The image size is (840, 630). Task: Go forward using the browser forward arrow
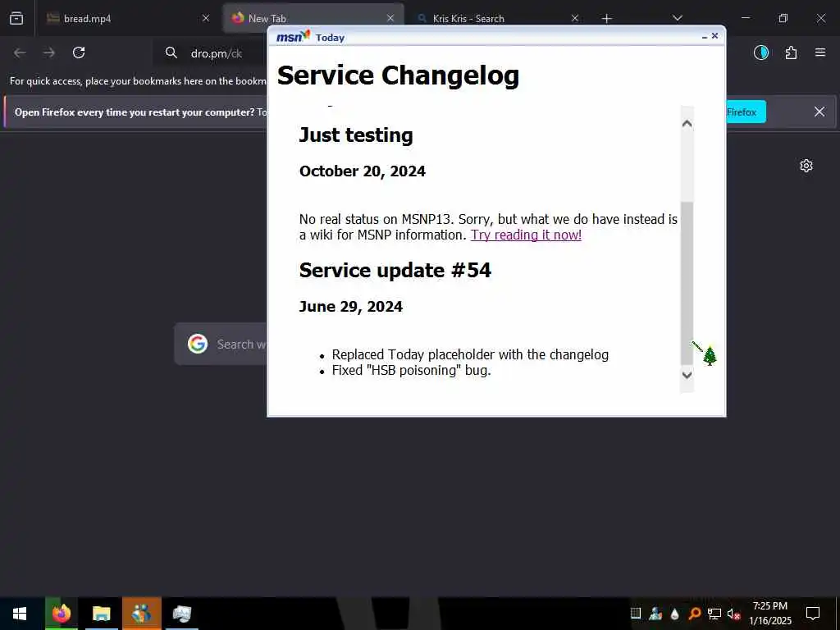coord(49,52)
